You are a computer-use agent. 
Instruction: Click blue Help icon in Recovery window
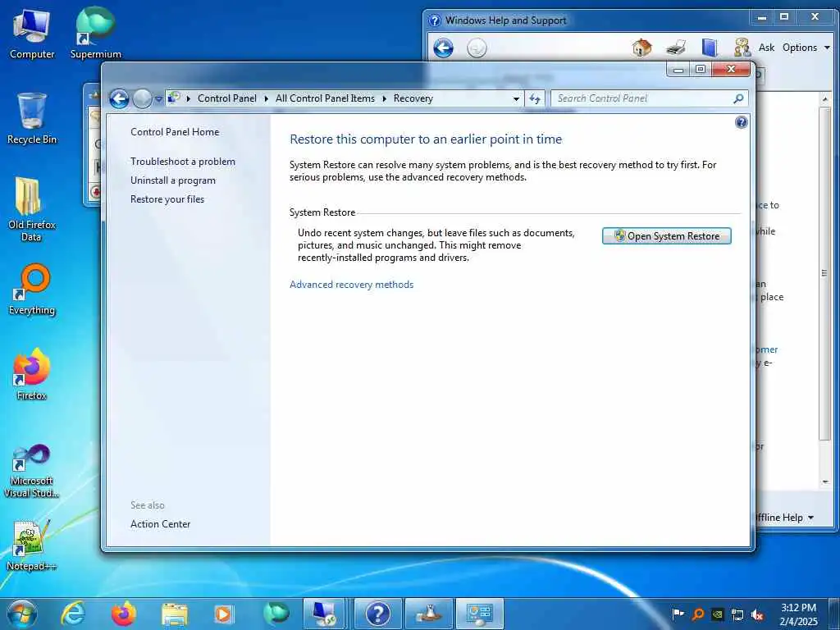pyautogui.click(x=742, y=123)
